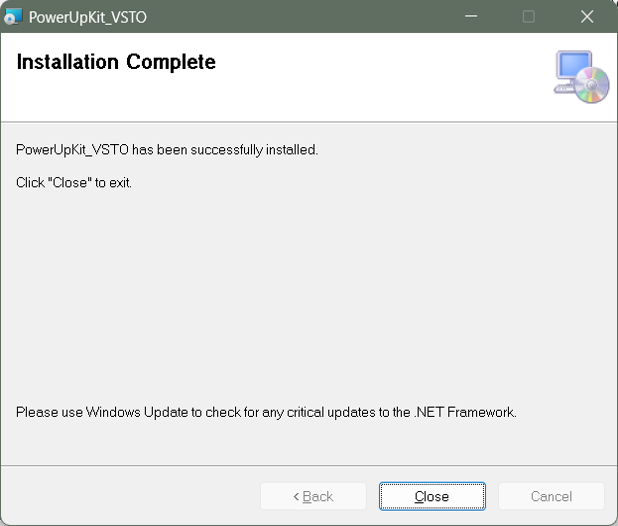Click the CD disc in the header icon

(x=593, y=87)
